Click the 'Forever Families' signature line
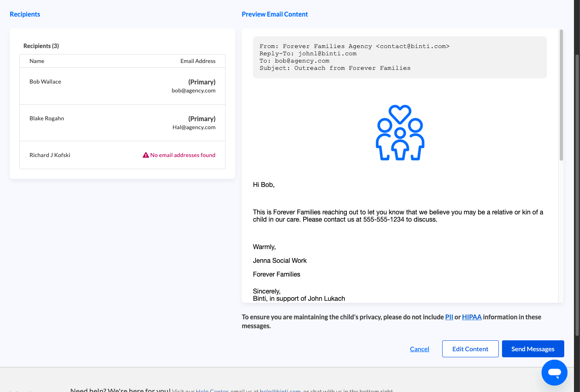Viewport: 580px width, 392px height. (276, 274)
